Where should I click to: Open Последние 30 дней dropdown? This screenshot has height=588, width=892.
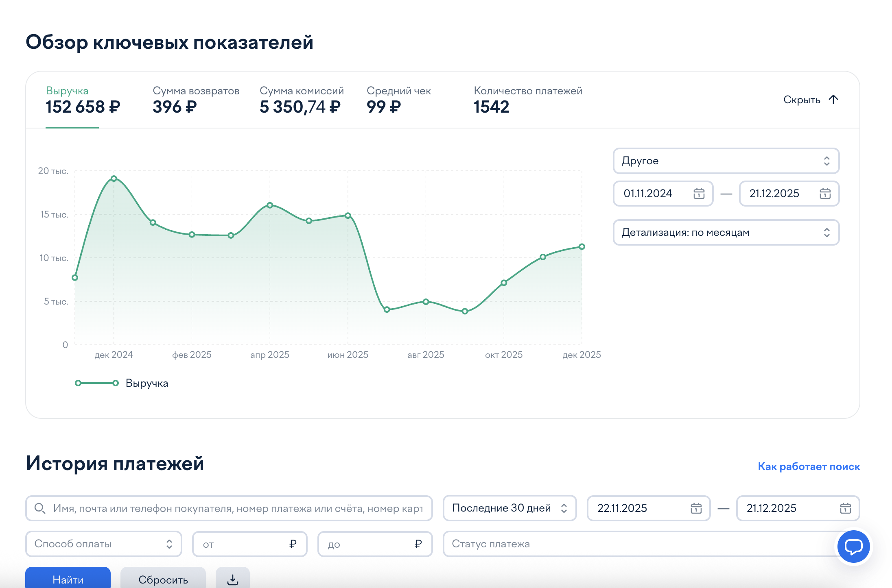point(509,508)
